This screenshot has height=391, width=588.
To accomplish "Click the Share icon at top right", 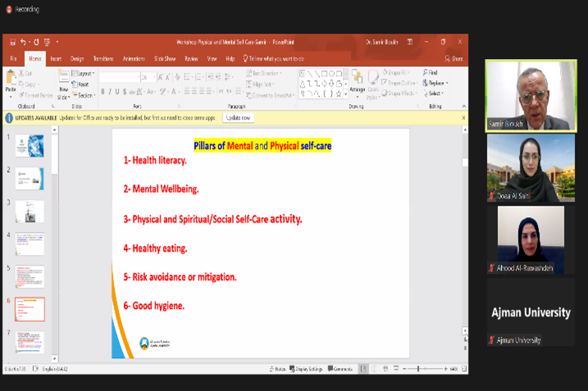I will click(x=454, y=59).
